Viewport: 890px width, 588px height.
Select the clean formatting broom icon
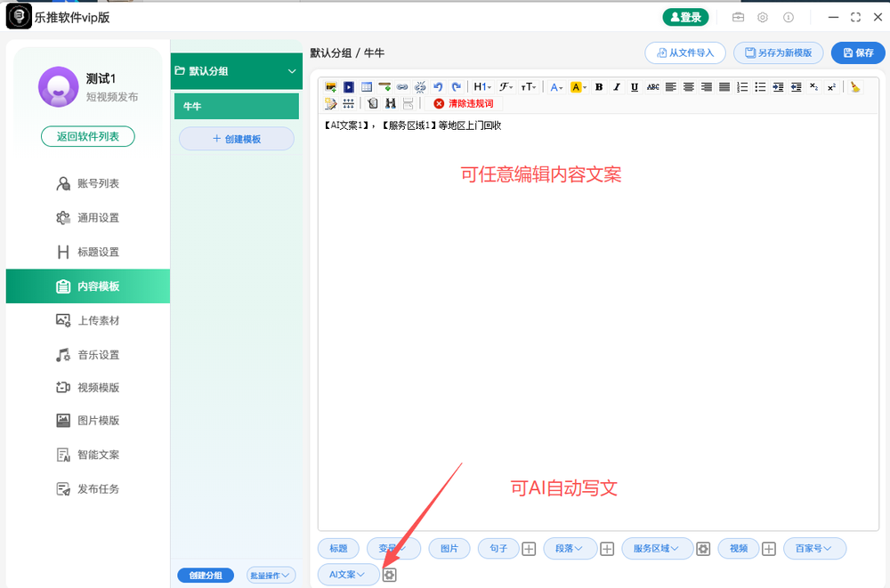pyautogui.click(x=853, y=86)
